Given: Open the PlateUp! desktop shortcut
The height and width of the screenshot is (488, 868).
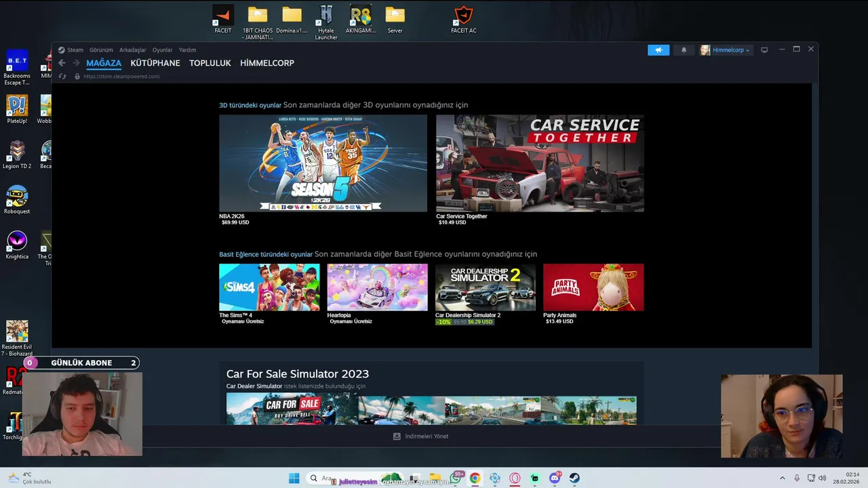Looking at the screenshot, I should pyautogui.click(x=17, y=110).
